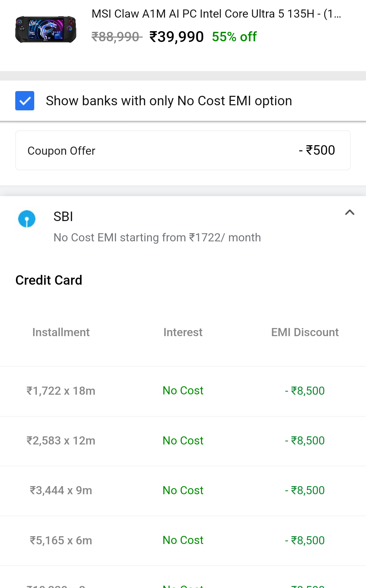Pick the ₹3,444 x 9m installment plan
The image size is (366, 588).
pyautogui.click(x=61, y=491)
